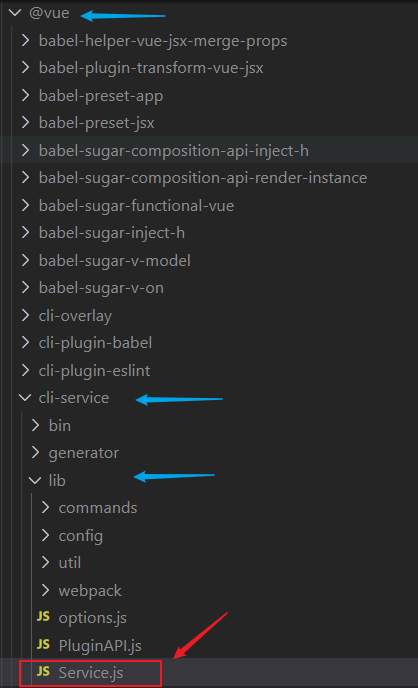Select the config folder under lib
This screenshot has width=418, height=688.
[x=81, y=536]
